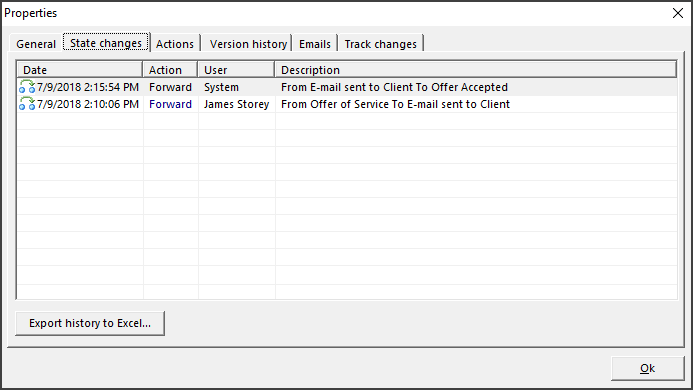
Task: Select the 7/9/2018 2:10:06 PM row
Action: click(347, 104)
